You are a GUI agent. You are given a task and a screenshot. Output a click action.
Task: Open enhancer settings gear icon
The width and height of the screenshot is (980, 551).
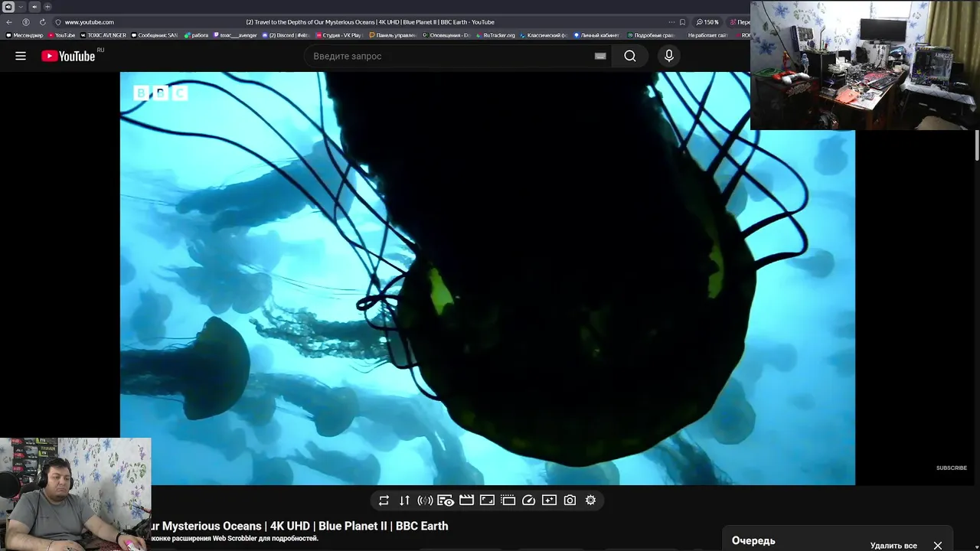[590, 500]
